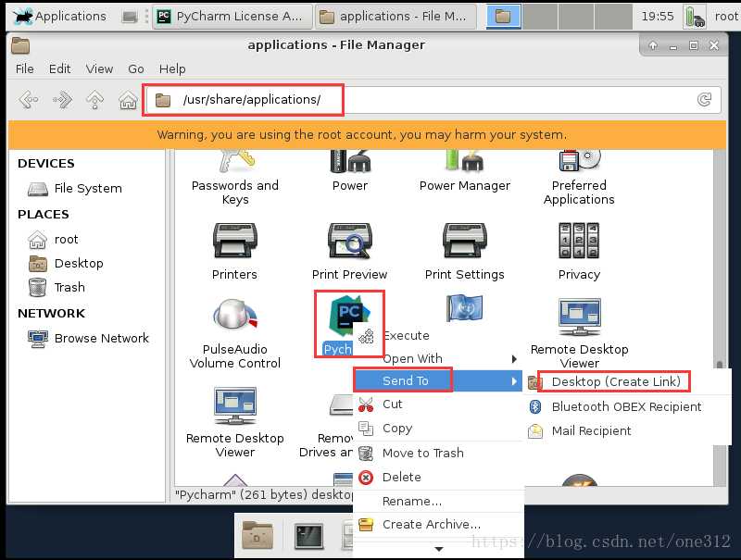
Task: Open the Power Manager launcher
Action: tap(465, 171)
